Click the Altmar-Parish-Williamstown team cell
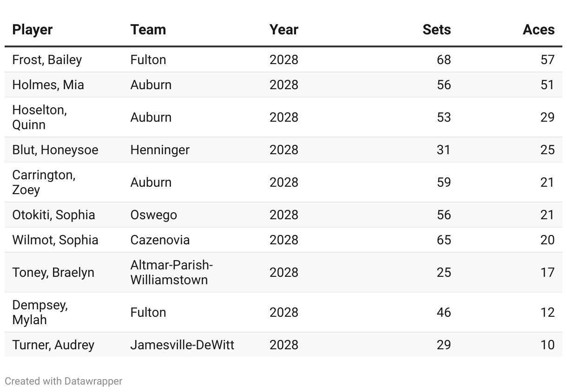The image size is (567, 392). pos(171,273)
